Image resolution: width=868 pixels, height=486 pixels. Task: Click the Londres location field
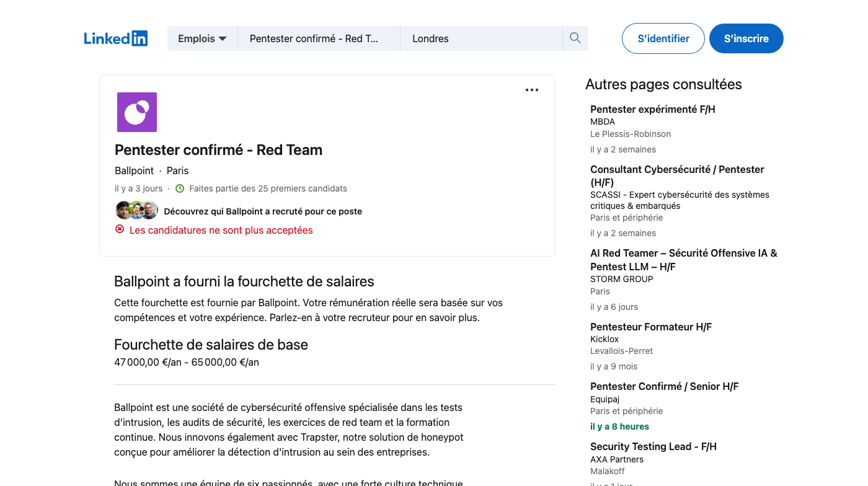(482, 38)
